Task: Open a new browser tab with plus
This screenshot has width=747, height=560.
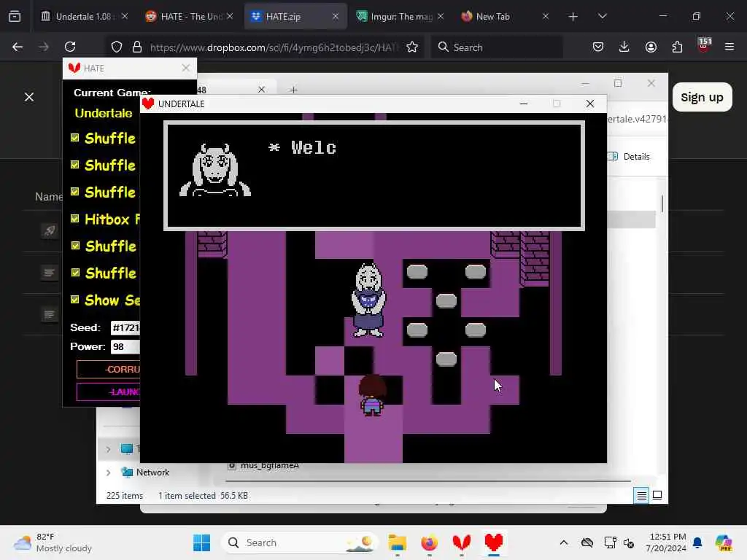Action: tap(573, 17)
